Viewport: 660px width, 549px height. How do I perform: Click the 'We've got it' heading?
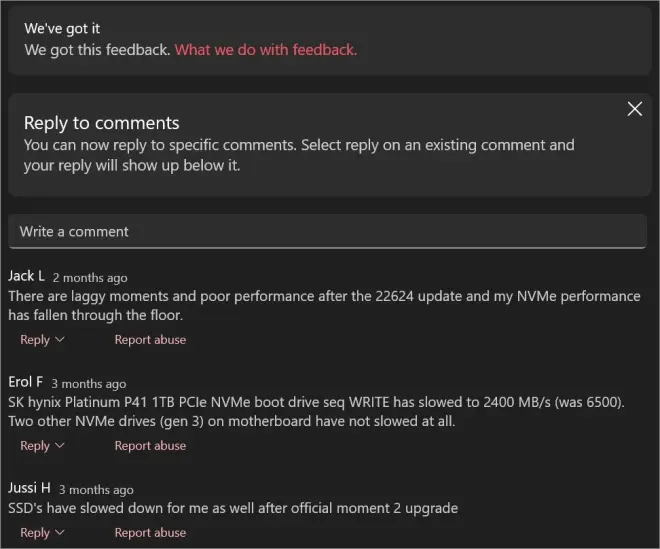62,29
